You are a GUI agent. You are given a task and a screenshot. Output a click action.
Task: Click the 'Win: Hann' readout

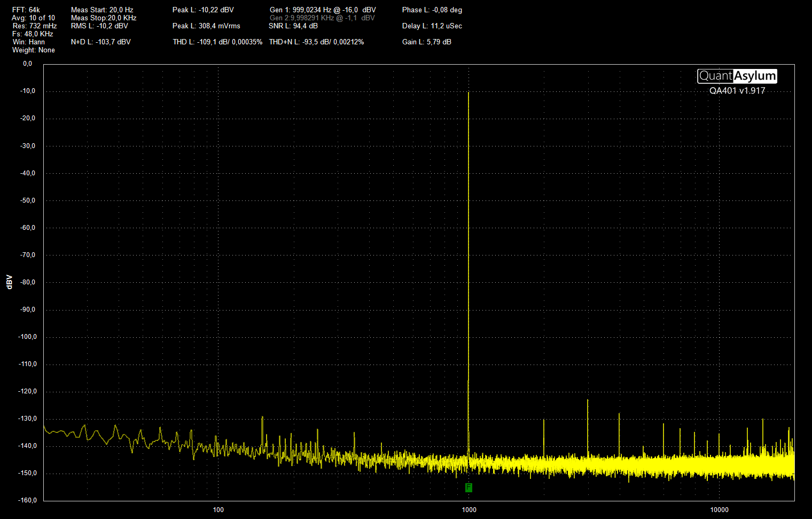click(x=29, y=42)
